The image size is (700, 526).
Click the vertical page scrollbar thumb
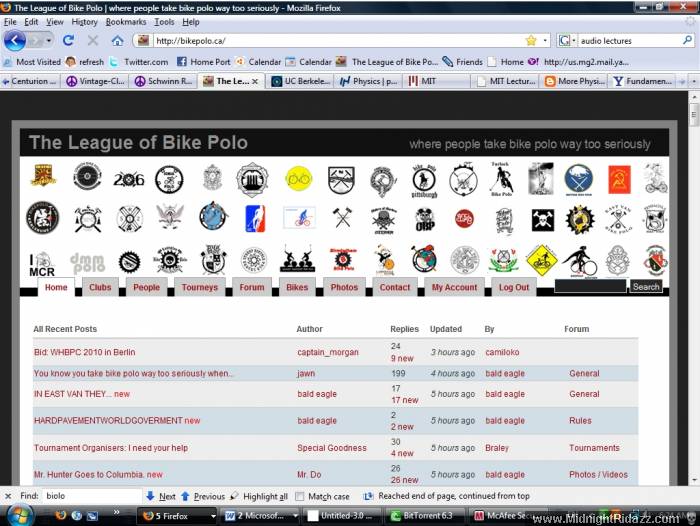694,113
